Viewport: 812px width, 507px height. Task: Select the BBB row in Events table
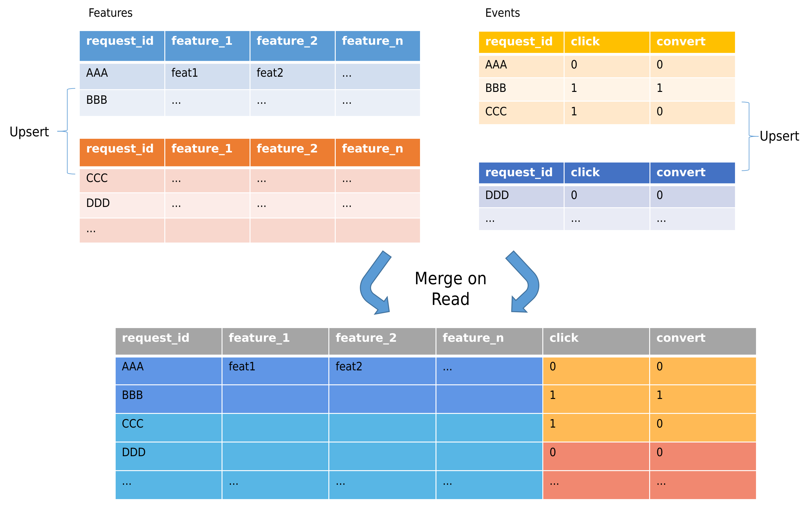(x=607, y=89)
